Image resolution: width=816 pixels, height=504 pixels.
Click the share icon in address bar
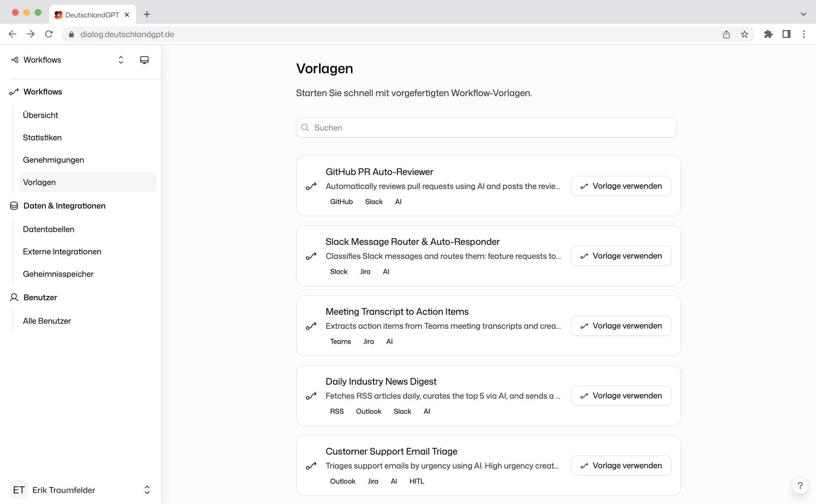click(x=726, y=34)
